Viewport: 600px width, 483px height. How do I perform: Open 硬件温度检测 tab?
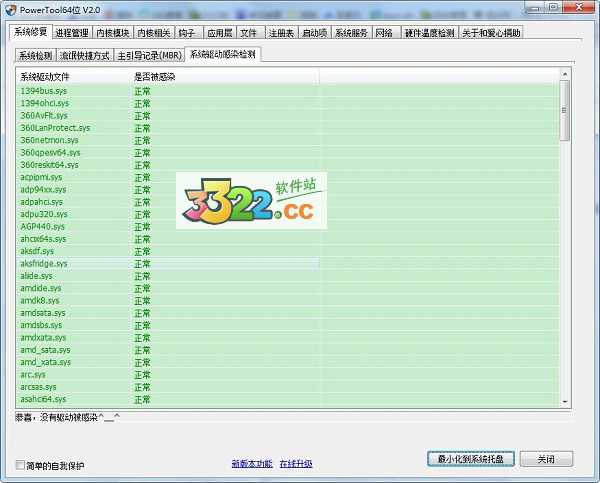pyautogui.click(x=430, y=33)
